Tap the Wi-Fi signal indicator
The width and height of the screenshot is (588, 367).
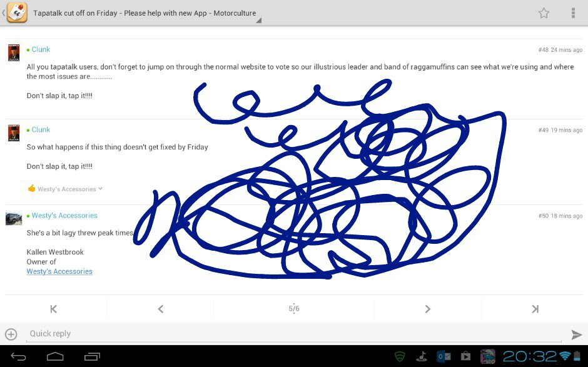565,356
